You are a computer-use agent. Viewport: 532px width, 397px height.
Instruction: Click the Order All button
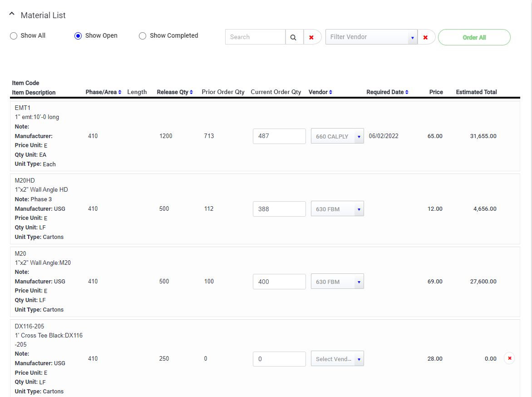pyautogui.click(x=474, y=37)
